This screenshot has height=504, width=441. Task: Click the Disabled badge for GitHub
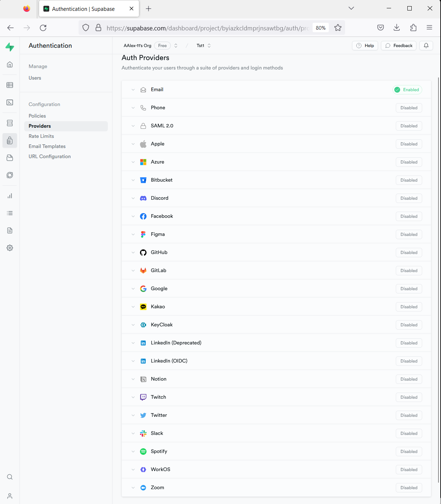click(409, 253)
